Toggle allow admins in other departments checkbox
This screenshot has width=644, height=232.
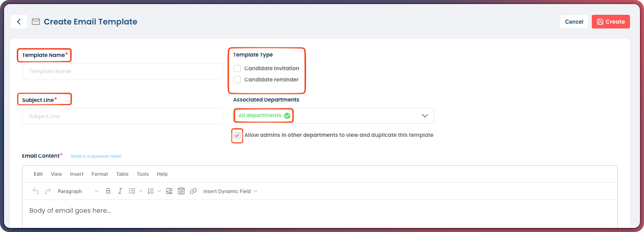(x=237, y=136)
